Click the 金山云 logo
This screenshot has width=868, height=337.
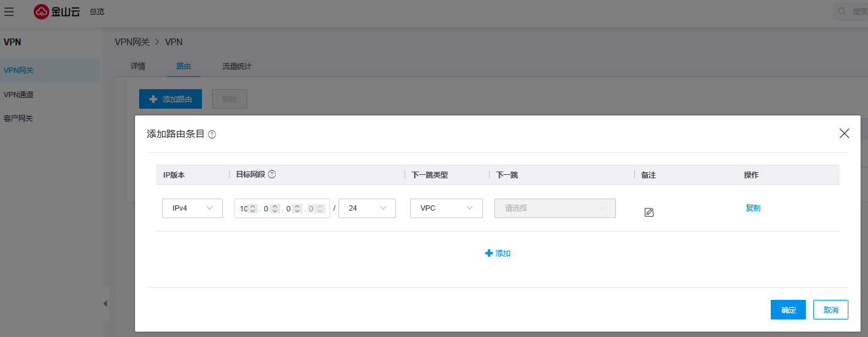(57, 11)
